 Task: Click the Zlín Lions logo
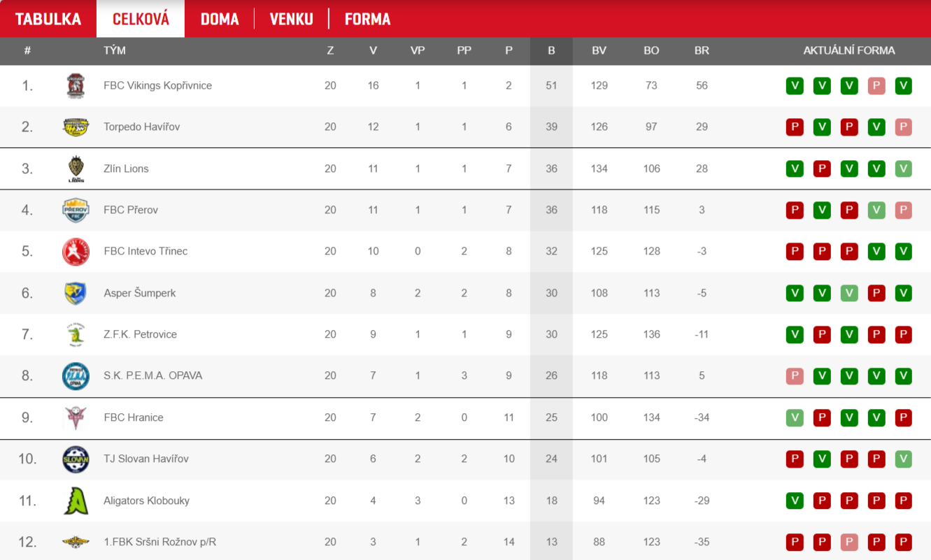point(76,168)
